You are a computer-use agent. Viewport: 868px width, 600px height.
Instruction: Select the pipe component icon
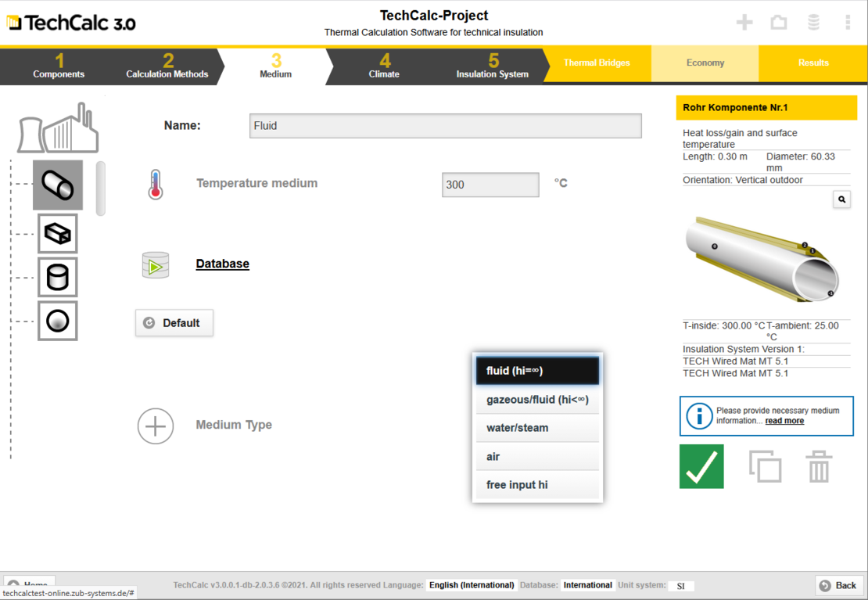tap(58, 185)
